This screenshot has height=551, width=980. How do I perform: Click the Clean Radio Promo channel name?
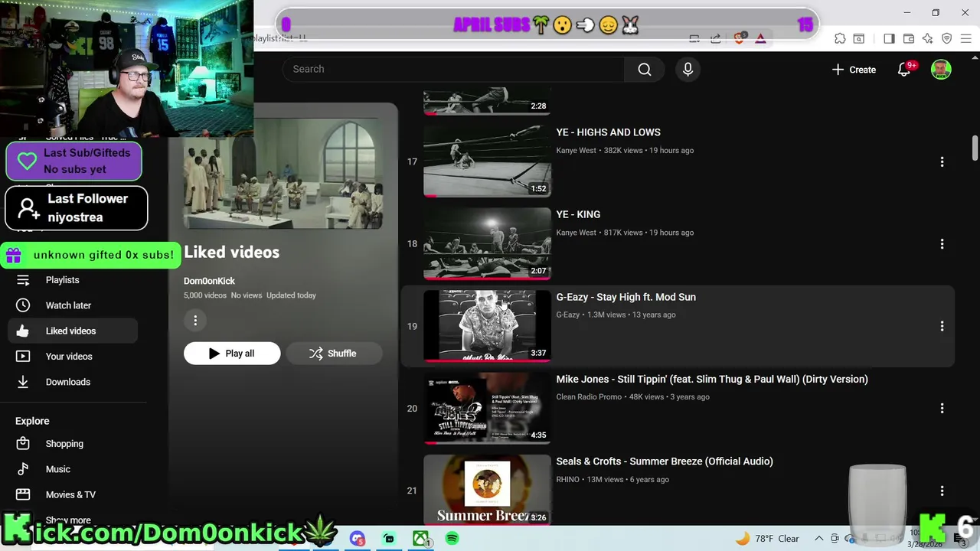pyautogui.click(x=589, y=397)
